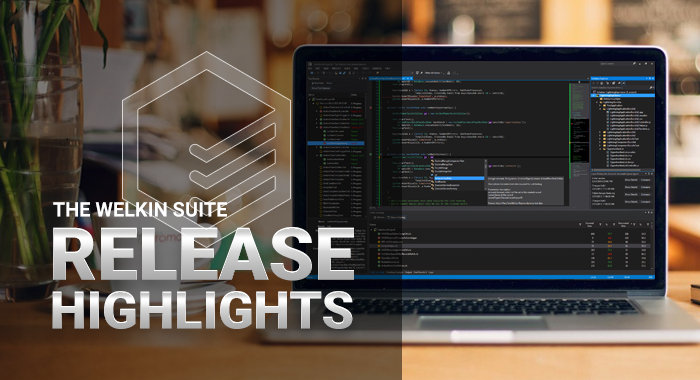This screenshot has height=380, width=700.
Task: Select the highlighted item in the autocomplete list
Action: point(459,178)
